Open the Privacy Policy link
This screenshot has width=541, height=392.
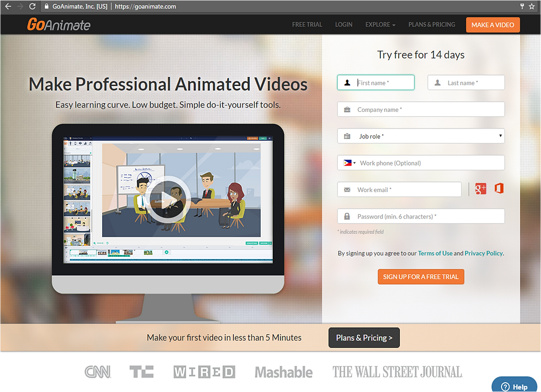click(483, 253)
